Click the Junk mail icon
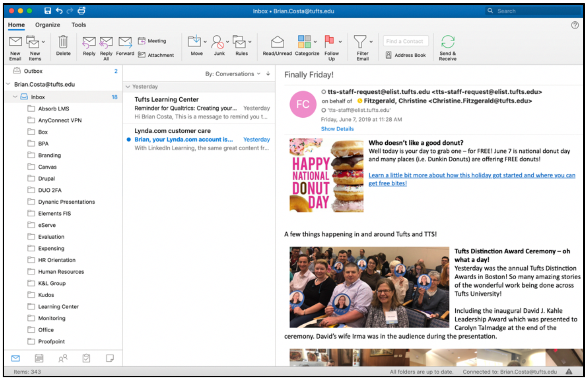Screen dimensions: 588x380 (218, 42)
